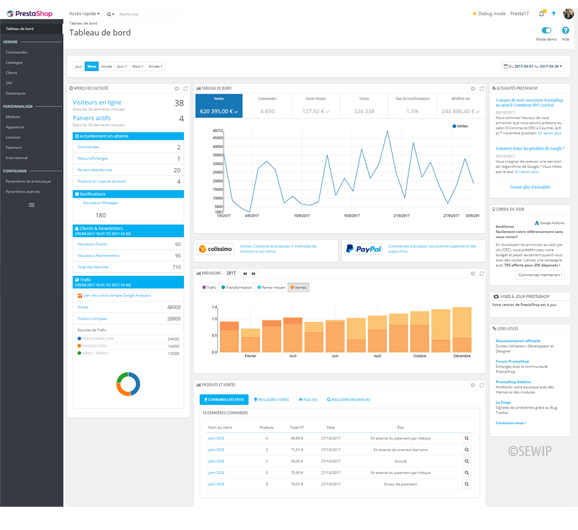Select the Visites KPI tile
The height and width of the screenshot is (530, 578).
[364, 106]
